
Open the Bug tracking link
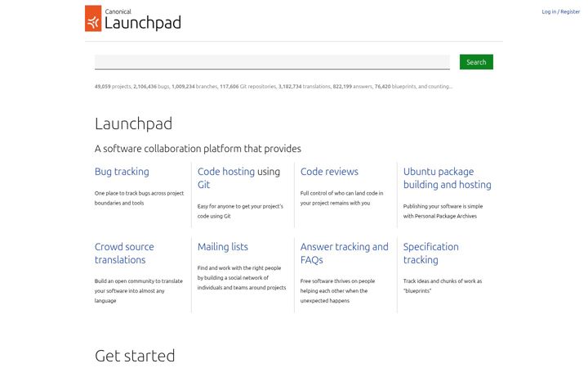pos(122,172)
